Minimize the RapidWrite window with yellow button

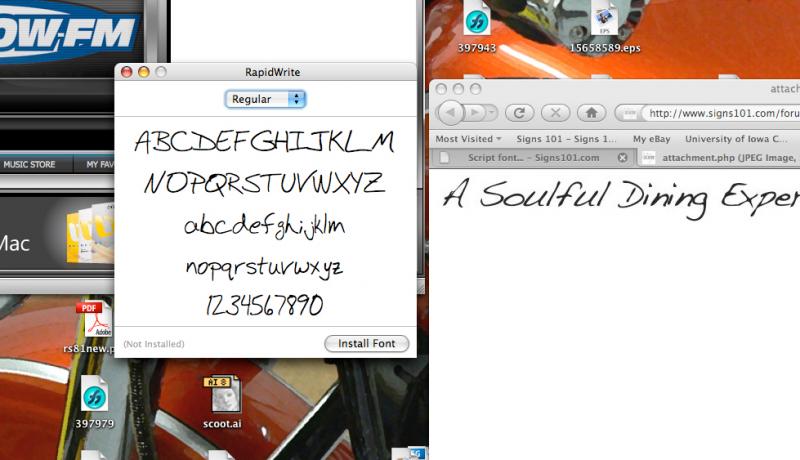(144, 72)
